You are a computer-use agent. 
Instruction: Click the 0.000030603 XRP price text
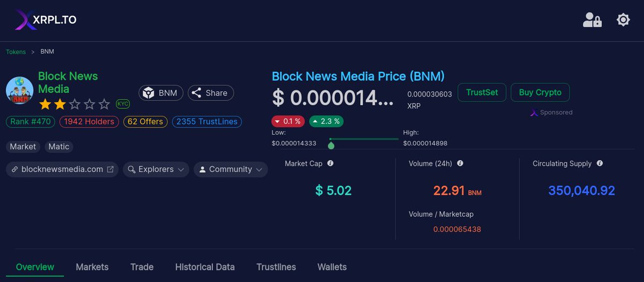click(430, 100)
